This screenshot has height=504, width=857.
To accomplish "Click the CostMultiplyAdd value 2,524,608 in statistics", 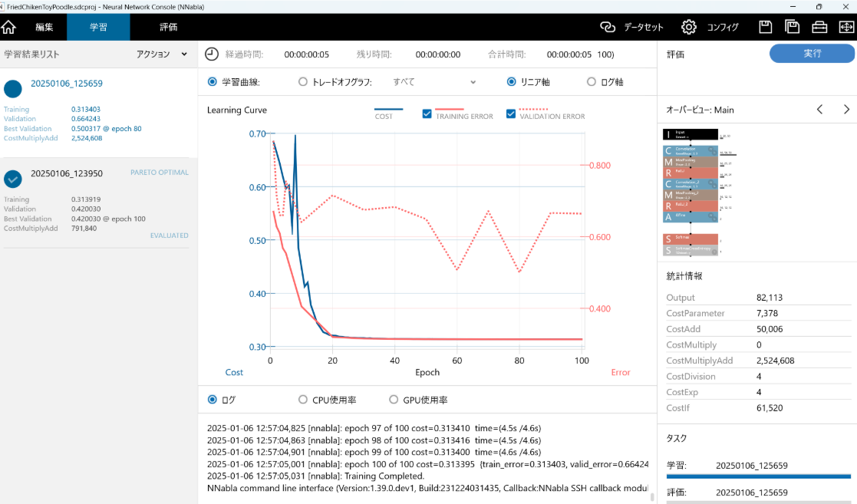I will coord(775,361).
